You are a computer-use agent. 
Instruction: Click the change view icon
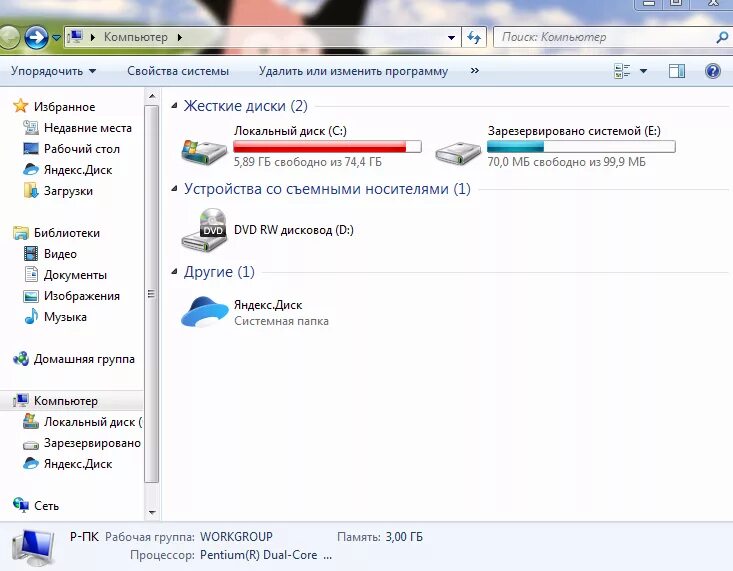pos(622,71)
